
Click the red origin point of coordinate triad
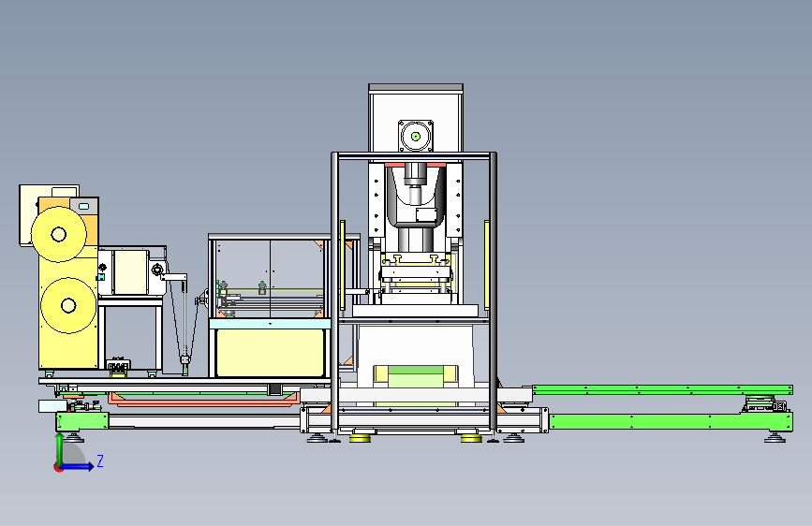58,467
